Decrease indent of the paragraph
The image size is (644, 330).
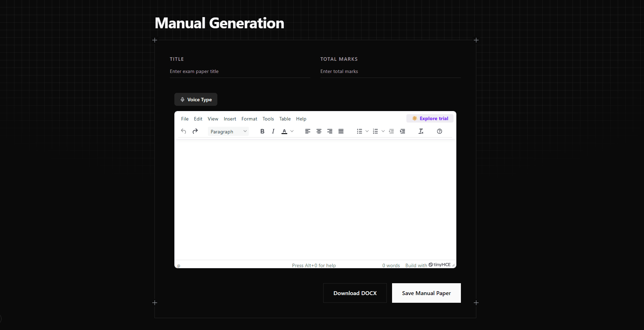[391, 131]
